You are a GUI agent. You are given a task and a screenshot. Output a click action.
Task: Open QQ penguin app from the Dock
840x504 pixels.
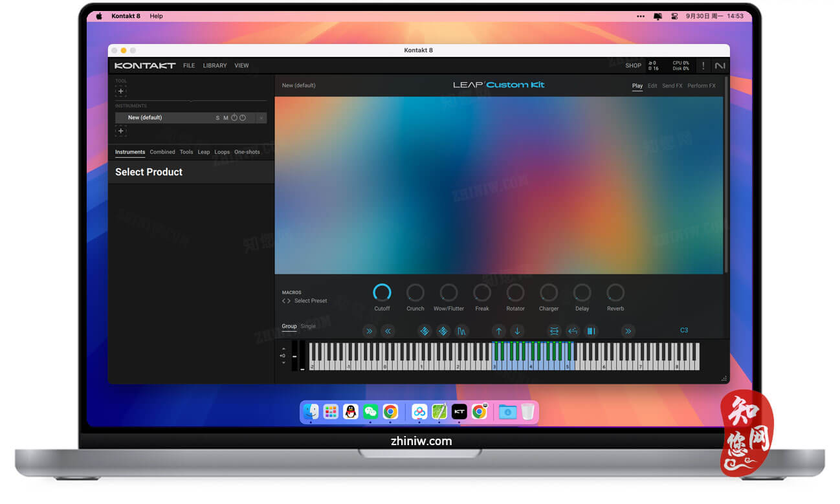click(x=351, y=411)
